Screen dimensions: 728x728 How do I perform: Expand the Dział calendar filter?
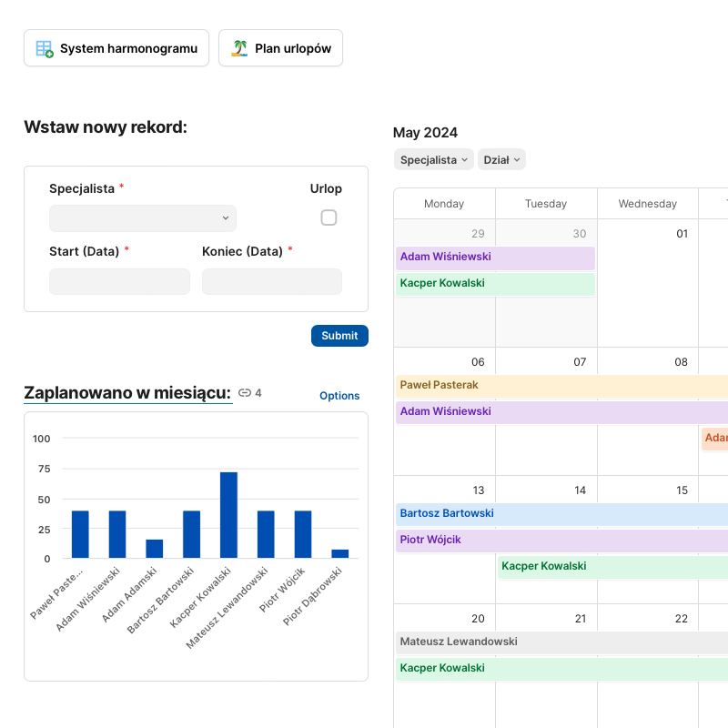[501, 159]
